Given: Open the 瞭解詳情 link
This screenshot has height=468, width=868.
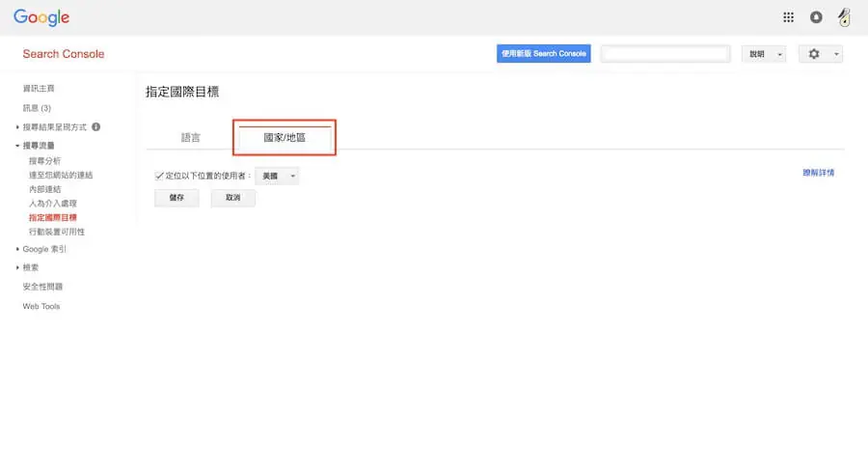Looking at the screenshot, I should 818,173.
